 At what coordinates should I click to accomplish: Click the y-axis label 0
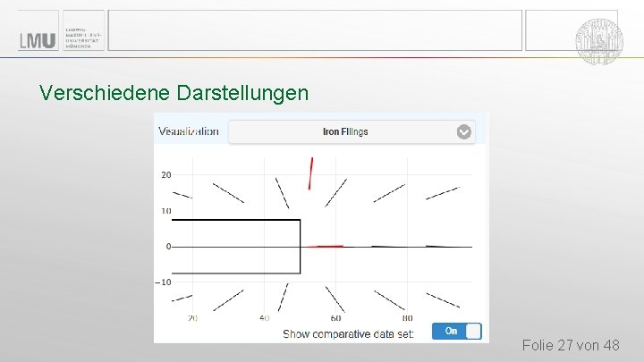168,247
